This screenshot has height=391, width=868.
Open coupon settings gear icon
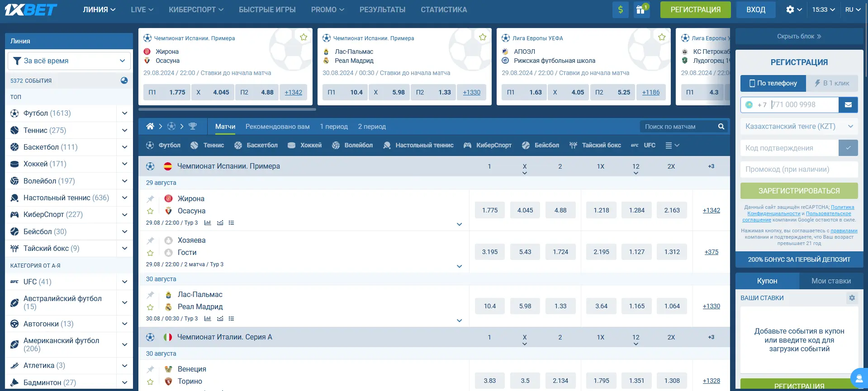coord(852,298)
